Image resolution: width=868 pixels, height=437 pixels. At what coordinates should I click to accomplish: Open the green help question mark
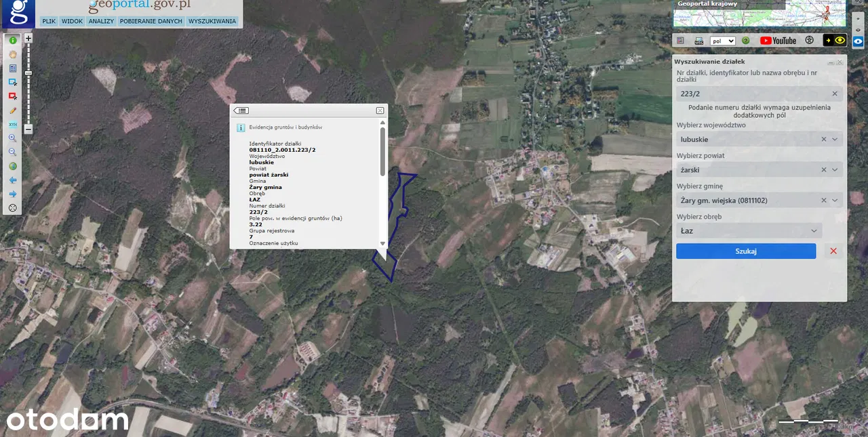(746, 41)
